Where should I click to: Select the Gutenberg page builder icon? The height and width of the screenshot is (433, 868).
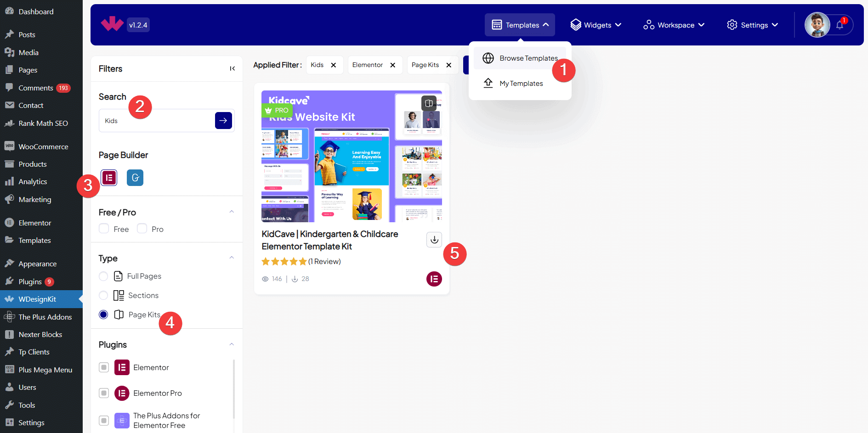click(x=135, y=178)
